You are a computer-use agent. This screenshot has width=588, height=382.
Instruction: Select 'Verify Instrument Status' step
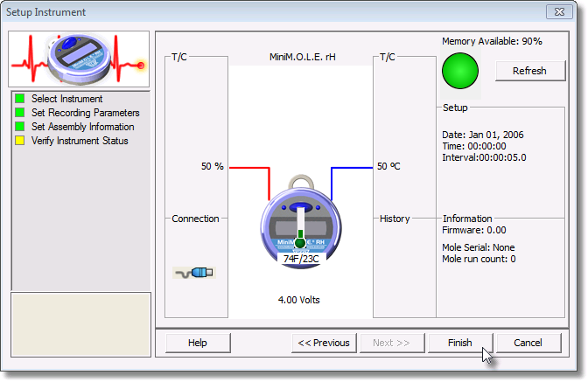point(80,141)
